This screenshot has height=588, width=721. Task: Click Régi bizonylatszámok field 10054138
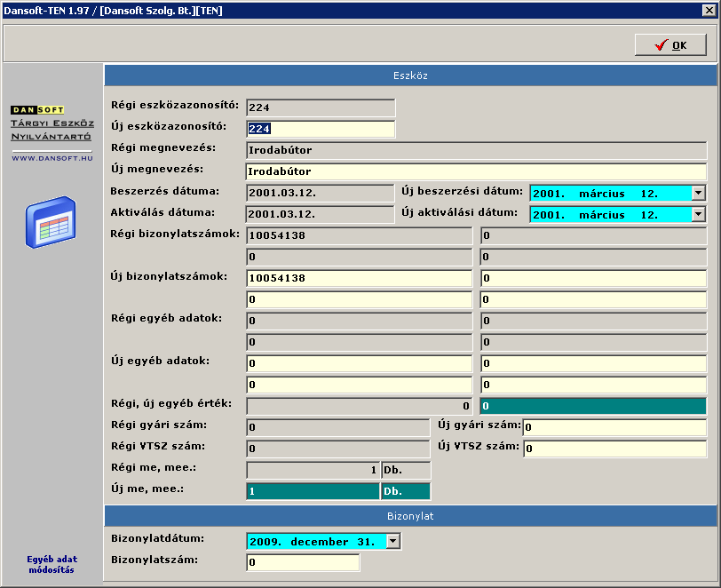(x=359, y=235)
